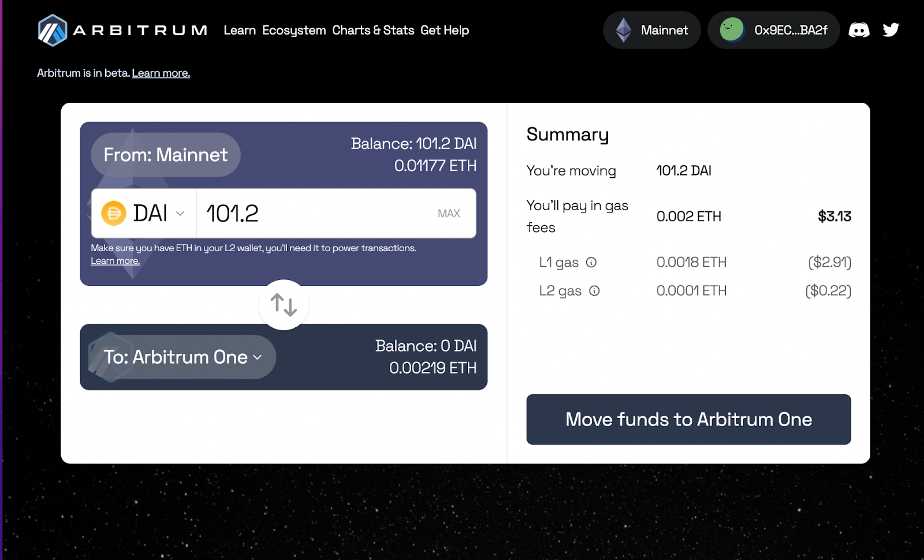Click the From: Mainnet network pill

click(x=166, y=155)
